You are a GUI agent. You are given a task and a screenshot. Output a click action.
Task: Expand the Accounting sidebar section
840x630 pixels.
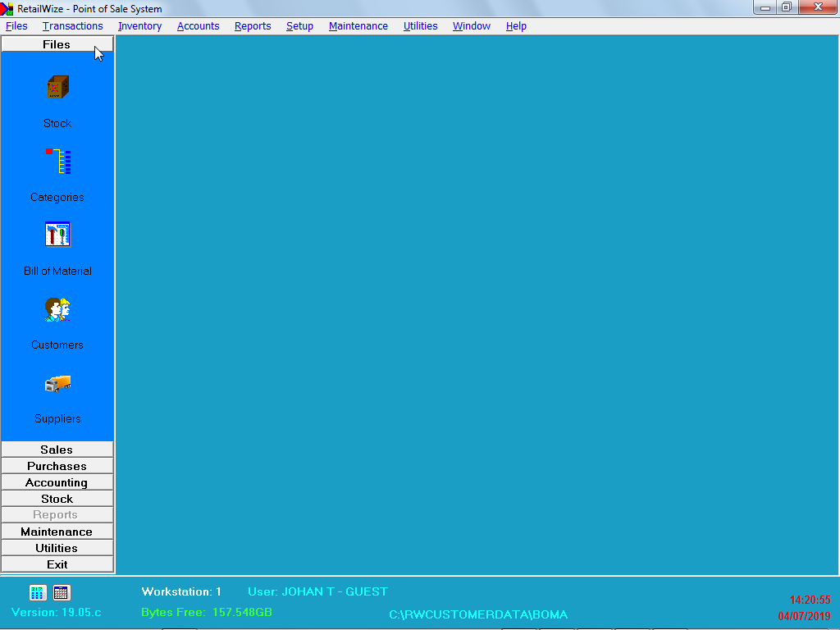pos(57,482)
